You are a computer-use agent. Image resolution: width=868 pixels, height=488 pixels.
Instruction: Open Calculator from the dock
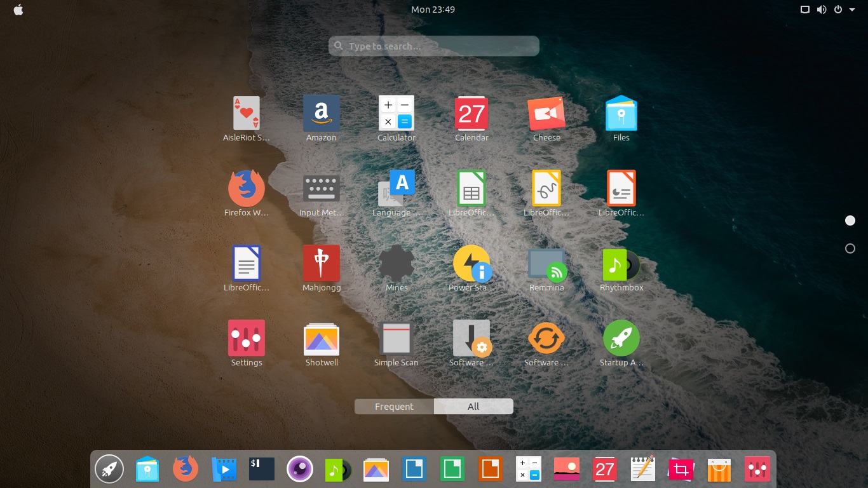pyautogui.click(x=529, y=470)
